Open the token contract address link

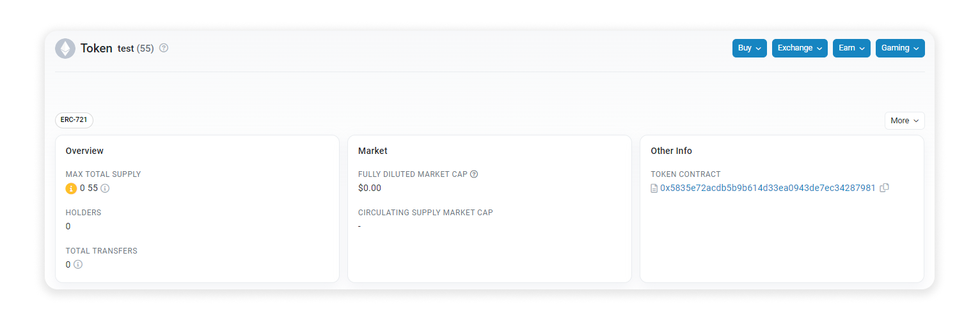point(767,188)
